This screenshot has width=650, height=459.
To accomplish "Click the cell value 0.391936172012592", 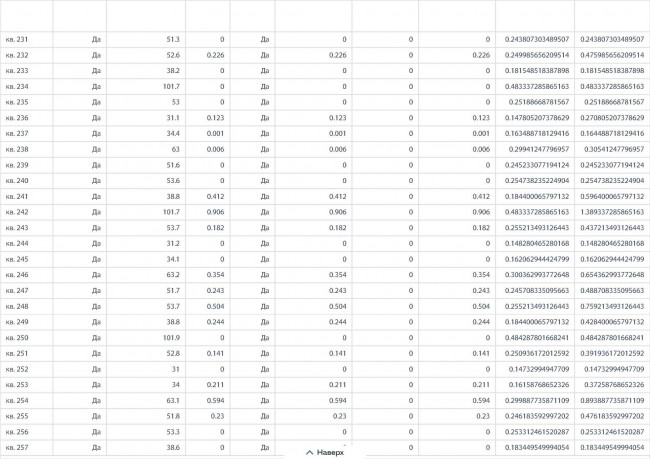I will pyautogui.click(x=612, y=353).
